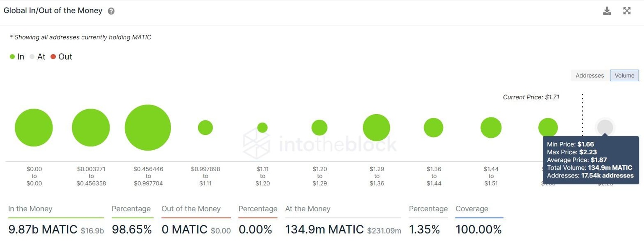Select the largest green bubble near $0.456446
Screen dimensions: 644x249
(148, 127)
